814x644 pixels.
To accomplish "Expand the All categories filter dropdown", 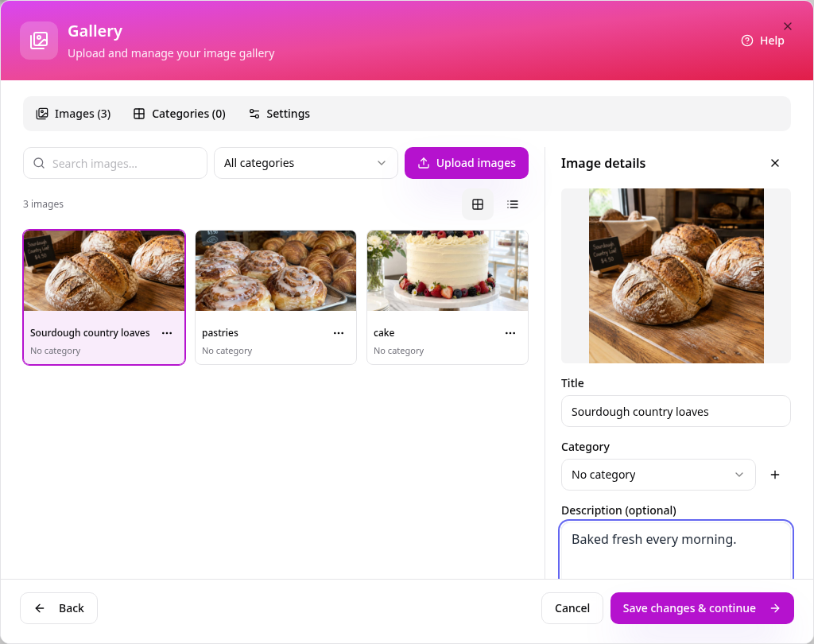I will (x=306, y=163).
